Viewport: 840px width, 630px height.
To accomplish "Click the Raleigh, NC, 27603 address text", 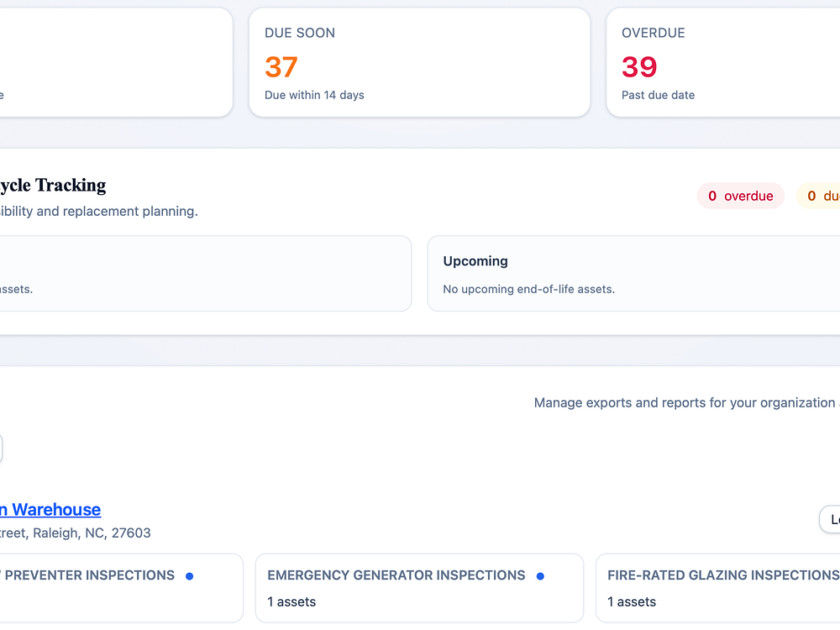I will (76, 533).
